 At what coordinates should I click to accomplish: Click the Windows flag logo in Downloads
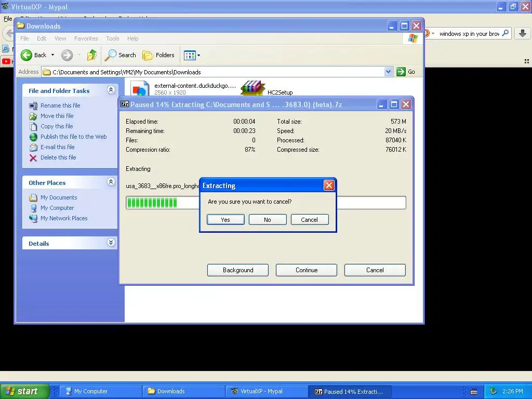(x=413, y=38)
